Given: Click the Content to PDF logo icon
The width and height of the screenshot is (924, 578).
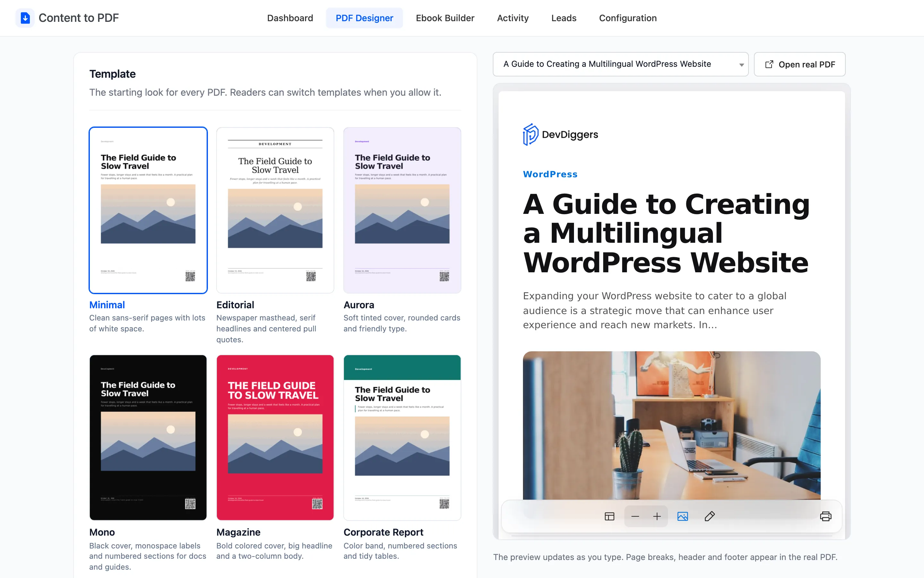Looking at the screenshot, I should pos(25,18).
